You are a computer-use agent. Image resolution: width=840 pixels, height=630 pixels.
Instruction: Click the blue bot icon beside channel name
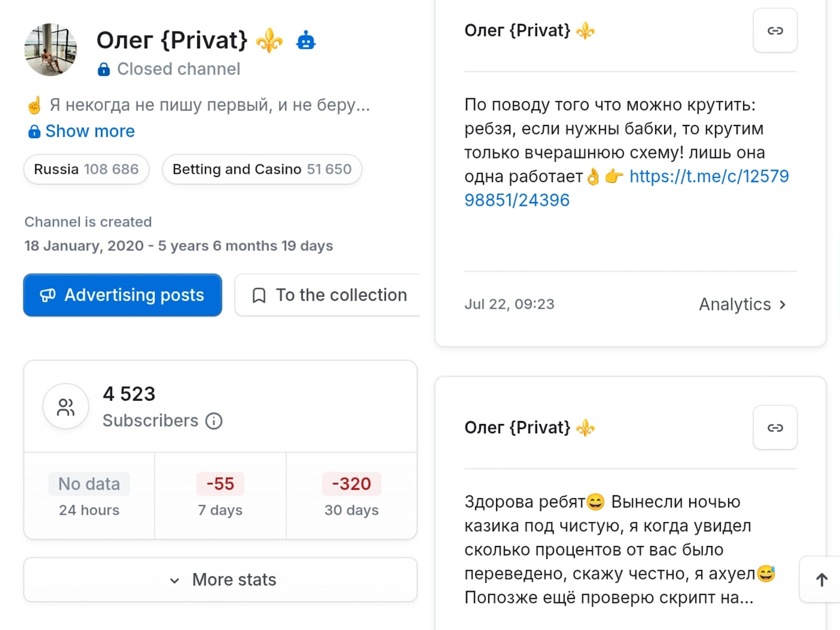pyautogui.click(x=306, y=40)
